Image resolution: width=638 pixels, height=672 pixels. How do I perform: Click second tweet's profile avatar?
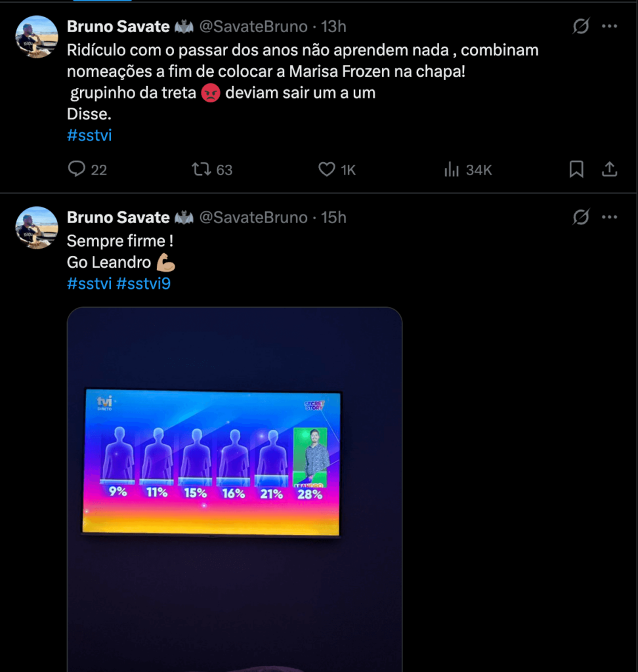coord(37,228)
